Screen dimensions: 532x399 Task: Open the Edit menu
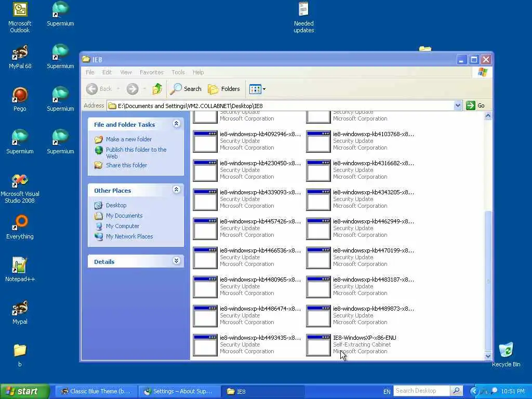pyautogui.click(x=107, y=72)
